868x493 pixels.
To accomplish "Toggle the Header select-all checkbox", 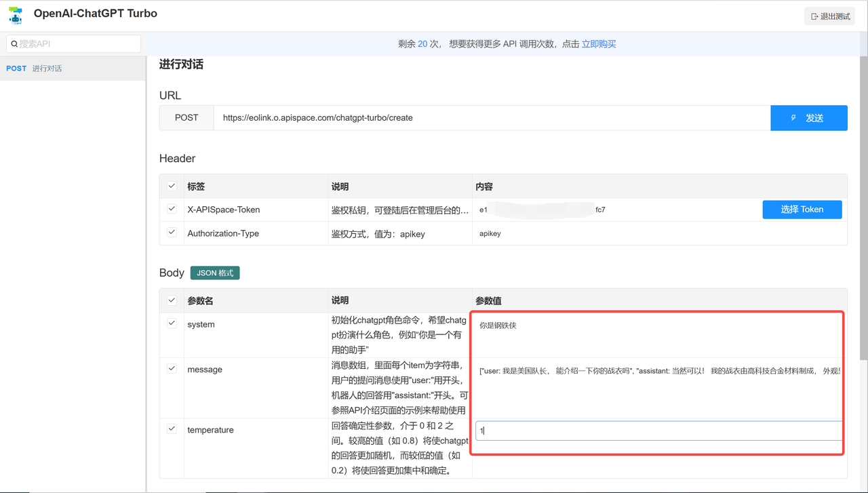I will [x=172, y=186].
